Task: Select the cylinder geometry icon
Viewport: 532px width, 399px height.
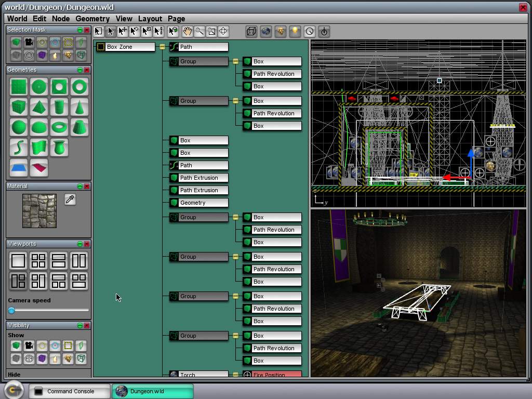Action: (59, 107)
